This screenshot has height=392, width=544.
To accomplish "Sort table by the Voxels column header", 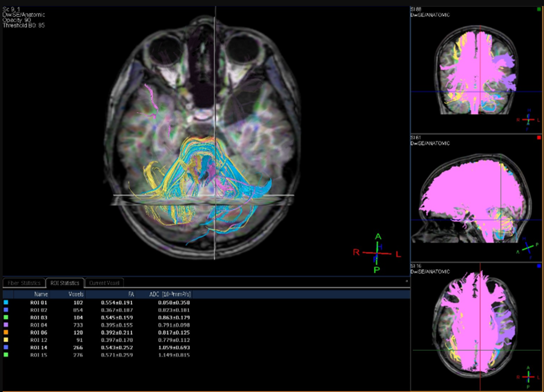I will pyautogui.click(x=76, y=294).
